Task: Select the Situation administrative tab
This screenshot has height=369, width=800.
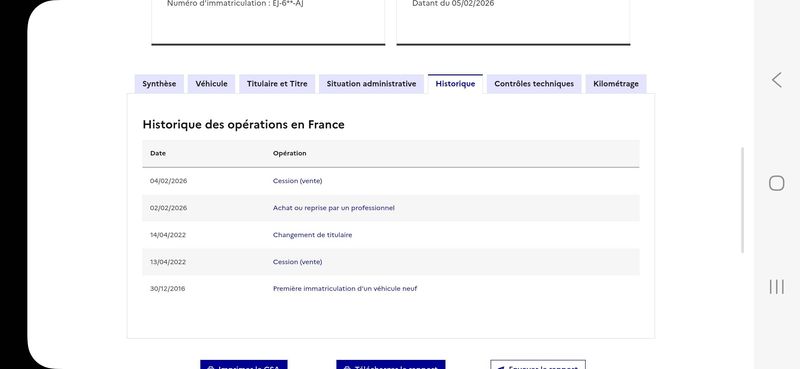Action: (x=371, y=84)
